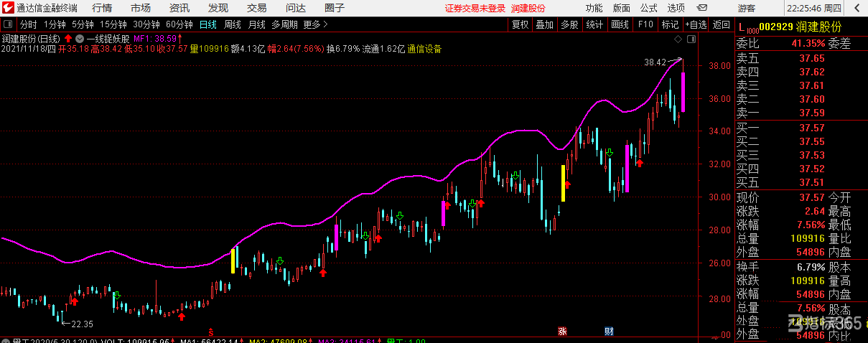Click the 叠加 toolbar button
This screenshot has height=343, width=868.
pos(544,24)
